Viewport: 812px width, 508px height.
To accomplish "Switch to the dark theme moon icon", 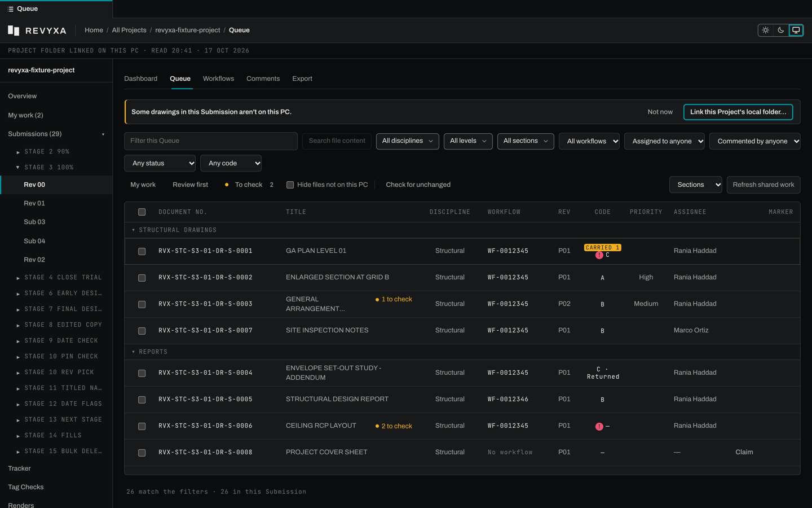I will point(780,30).
